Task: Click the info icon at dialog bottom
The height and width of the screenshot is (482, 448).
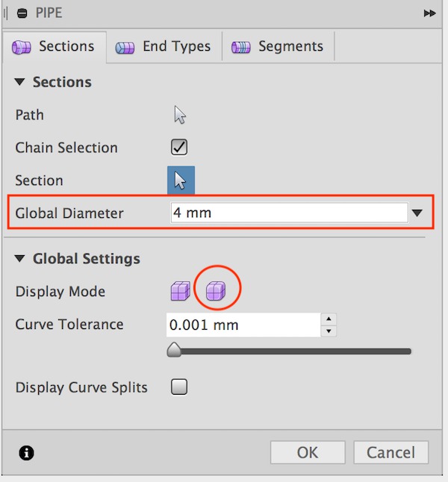Action: [x=26, y=453]
